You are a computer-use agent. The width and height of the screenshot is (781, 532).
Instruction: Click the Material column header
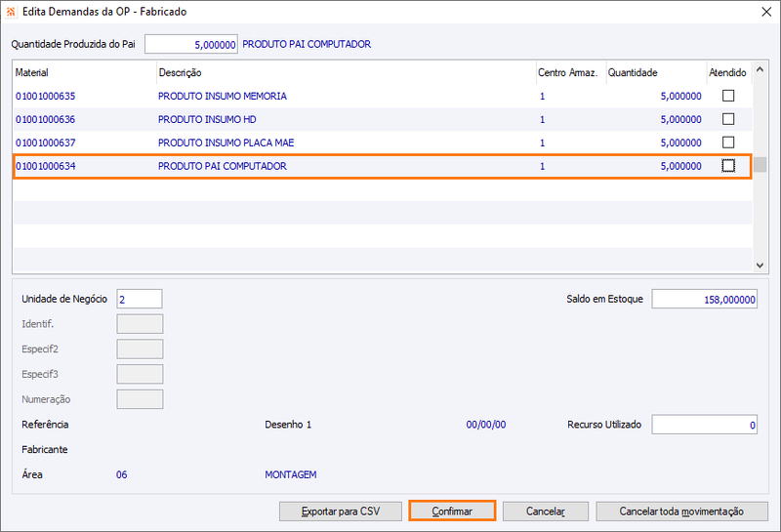point(85,73)
